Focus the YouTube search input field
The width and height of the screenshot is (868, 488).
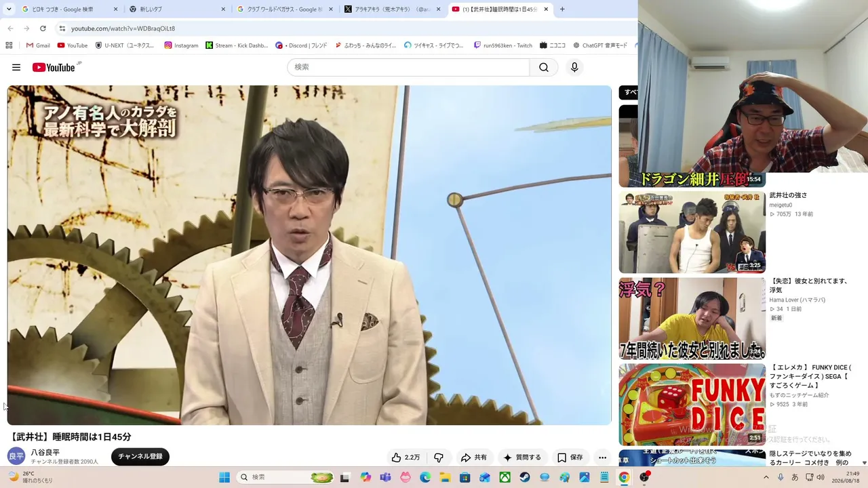408,67
